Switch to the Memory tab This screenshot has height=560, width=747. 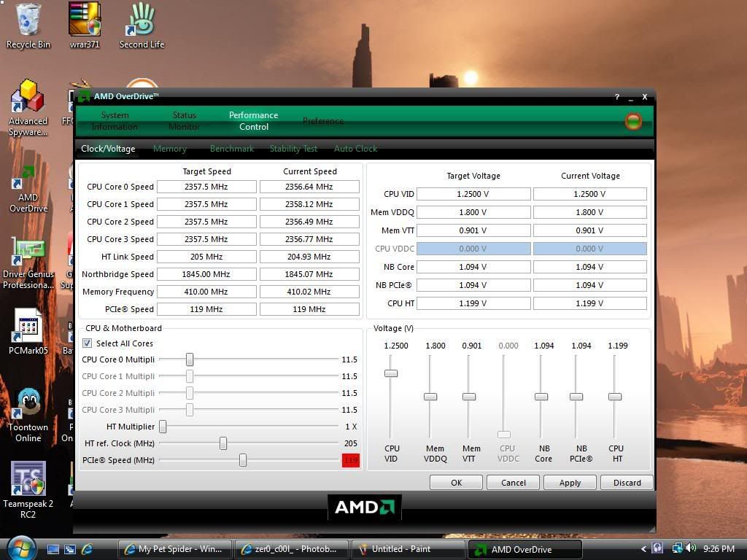169,149
